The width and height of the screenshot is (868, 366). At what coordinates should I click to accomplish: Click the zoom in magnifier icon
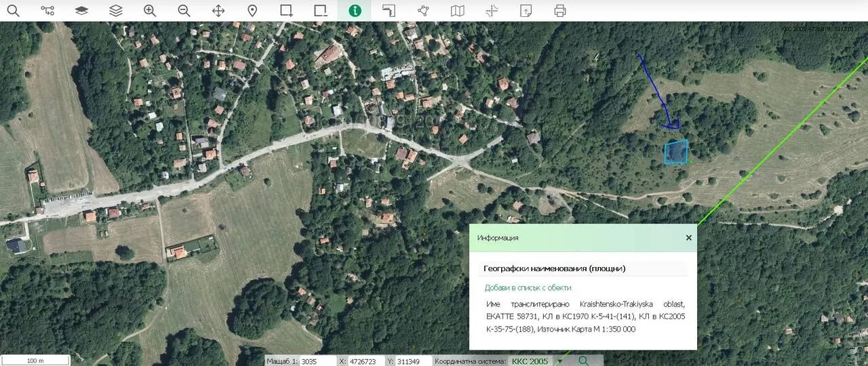tap(150, 11)
